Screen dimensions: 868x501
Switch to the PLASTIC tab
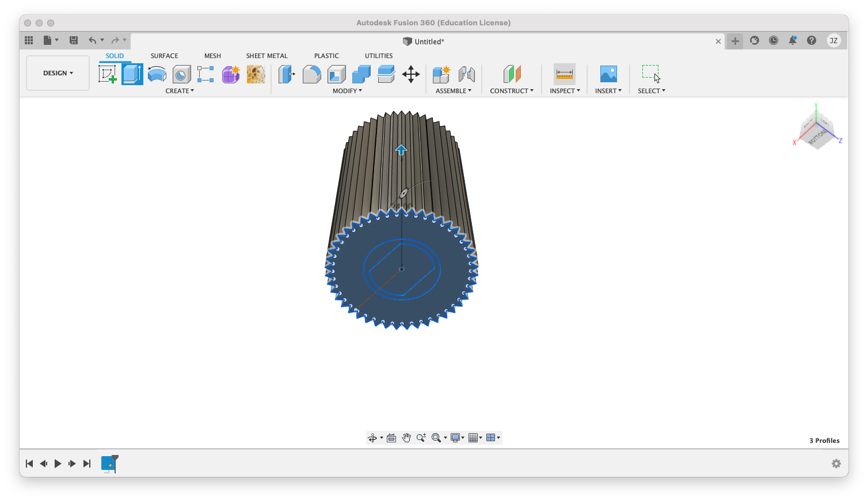(326, 56)
